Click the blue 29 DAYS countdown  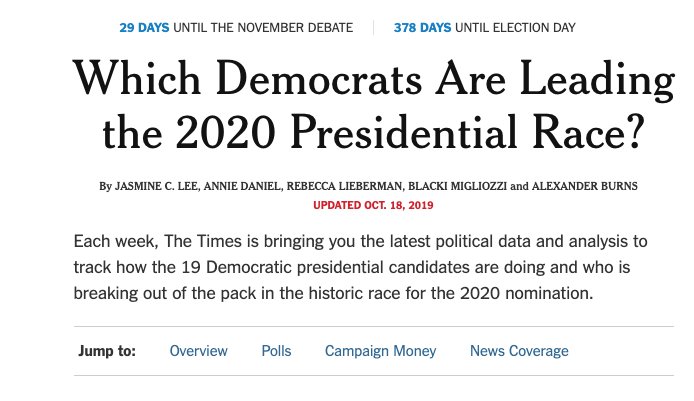tap(144, 27)
